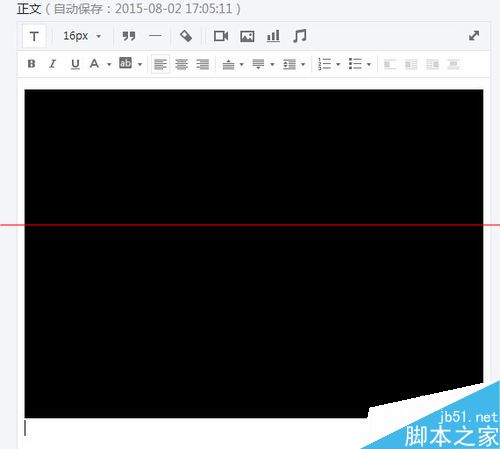This screenshot has height=449, width=500.
Task: Insert a blockquote with the quote icon
Action: tap(129, 36)
